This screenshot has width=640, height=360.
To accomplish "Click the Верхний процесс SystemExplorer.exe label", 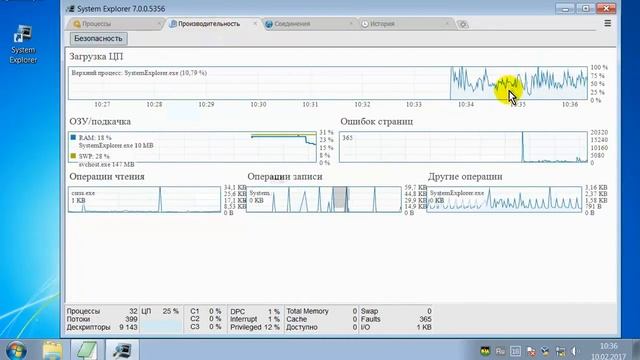I will pyautogui.click(x=139, y=73).
